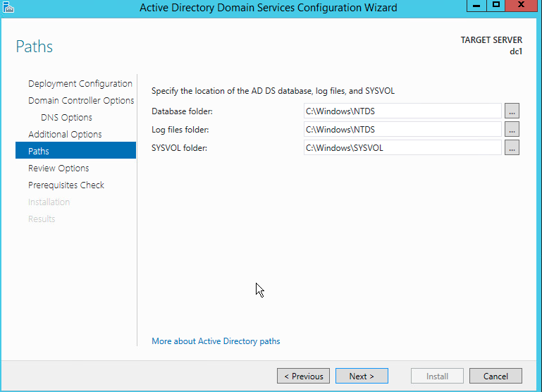Switch to the Additional Options step
542x392 pixels.
[65, 134]
